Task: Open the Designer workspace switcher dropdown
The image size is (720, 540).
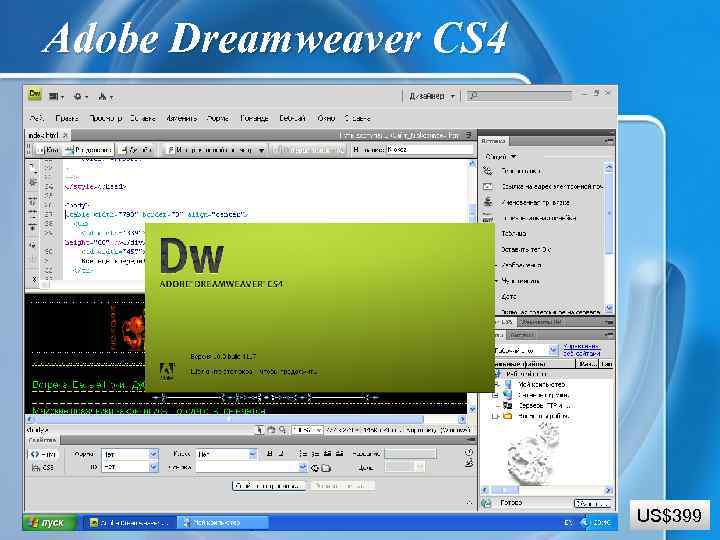Action: click(x=432, y=96)
